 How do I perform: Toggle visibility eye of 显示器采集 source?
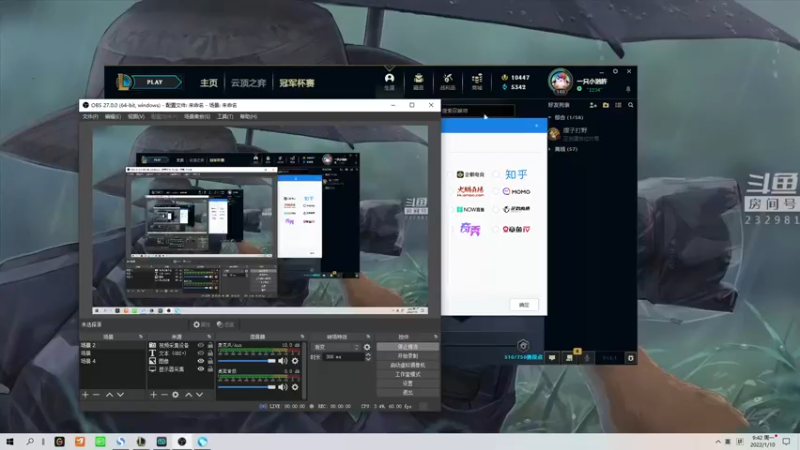[x=201, y=369]
